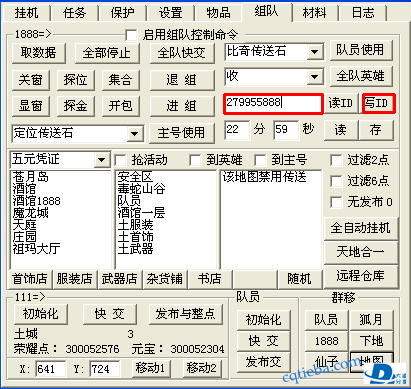Image resolution: width=411 pixels, height=389 pixels.
Task: Click the 退 组 button
Action: 182,80
